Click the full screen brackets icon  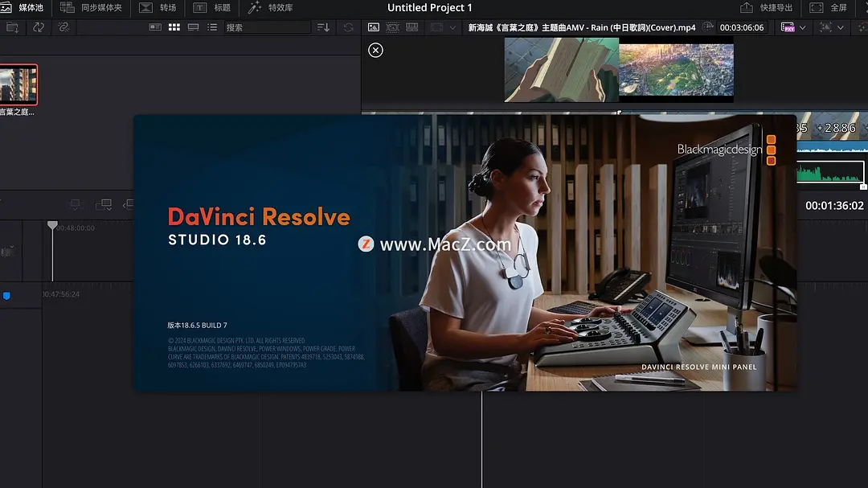[x=816, y=8]
